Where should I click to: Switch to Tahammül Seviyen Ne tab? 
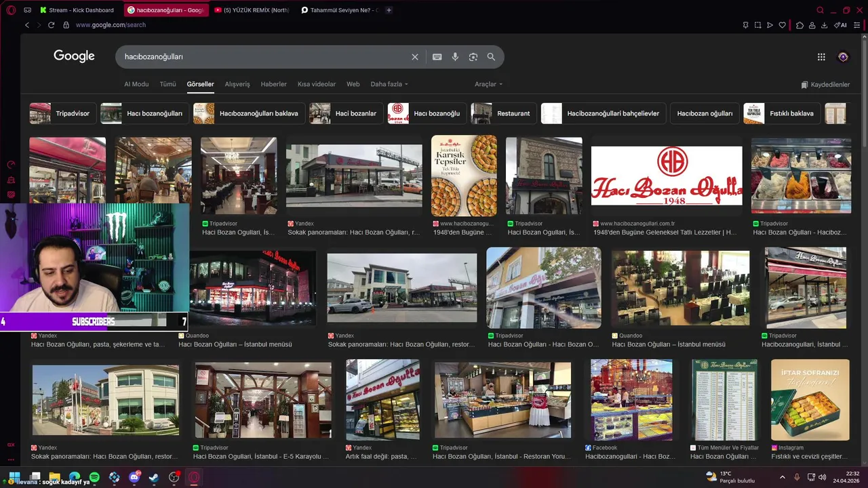click(339, 10)
